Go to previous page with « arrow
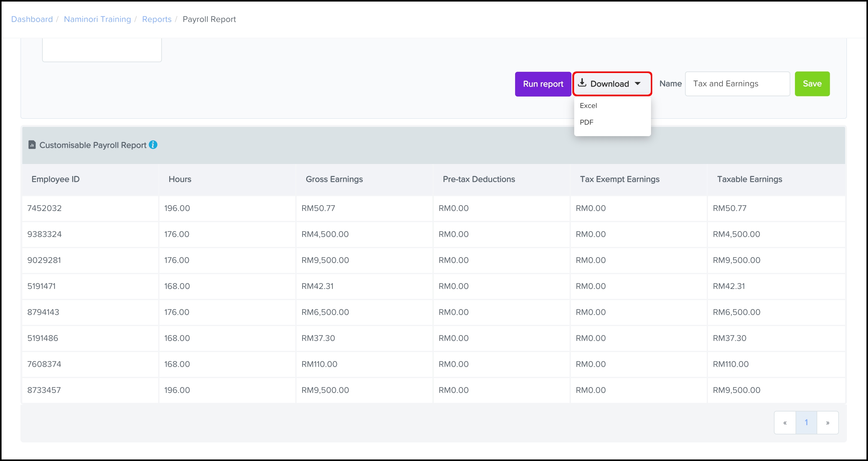Screen dimensions: 868x461 (x=785, y=423)
